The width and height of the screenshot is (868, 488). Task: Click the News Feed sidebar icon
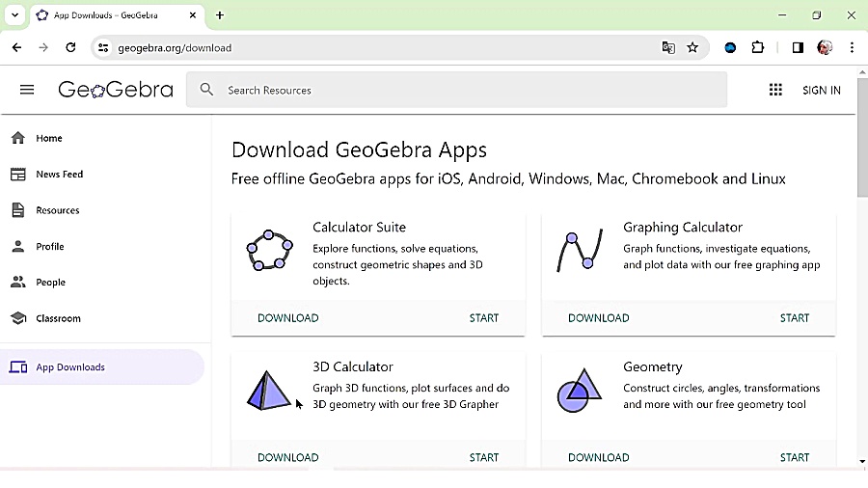pyautogui.click(x=18, y=175)
